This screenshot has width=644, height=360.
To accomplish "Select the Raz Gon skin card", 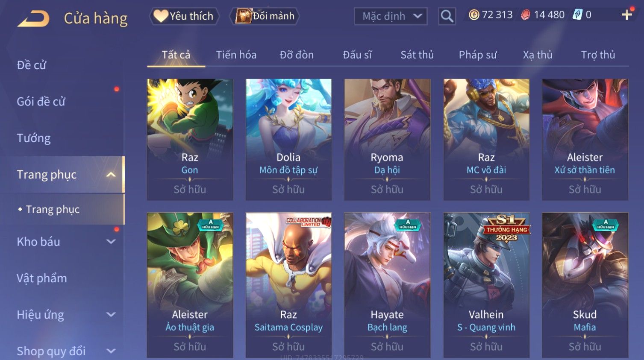I will pyautogui.click(x=190, y=139).
